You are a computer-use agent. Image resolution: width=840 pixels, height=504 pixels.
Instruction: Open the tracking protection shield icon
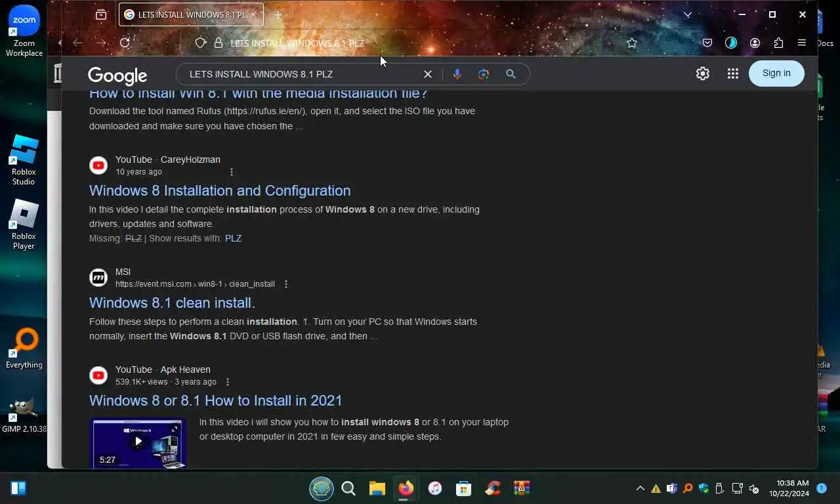click(201, 43)
